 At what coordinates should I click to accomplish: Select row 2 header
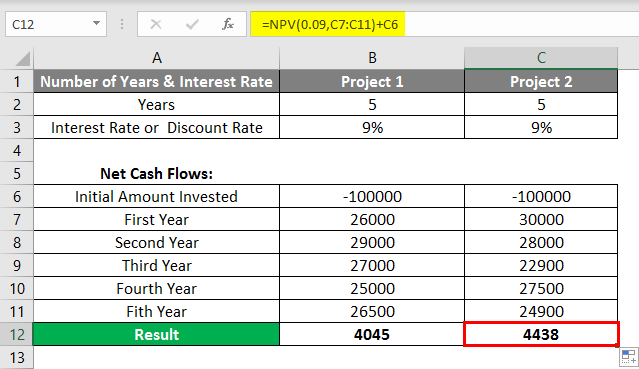17,104
